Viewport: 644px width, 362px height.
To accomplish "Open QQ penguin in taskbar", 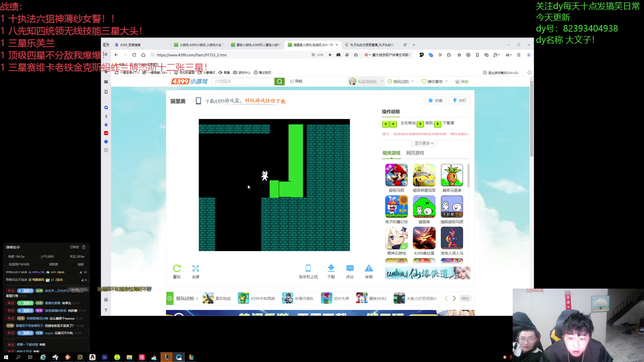I will click(x=92, y=357).
